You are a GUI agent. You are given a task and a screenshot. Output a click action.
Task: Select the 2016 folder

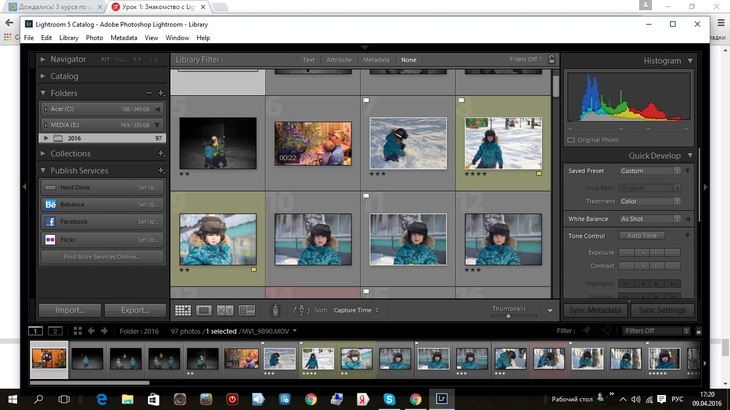(76, 138)
